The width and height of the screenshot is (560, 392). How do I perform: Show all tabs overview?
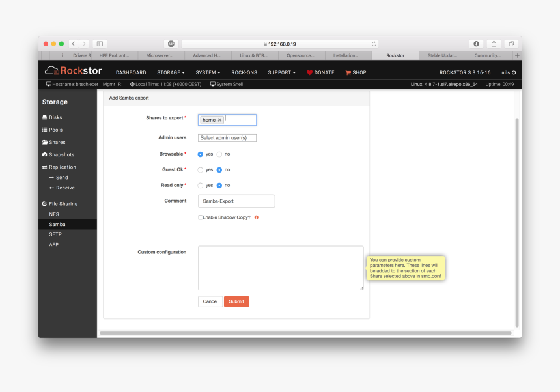[511, 44]
